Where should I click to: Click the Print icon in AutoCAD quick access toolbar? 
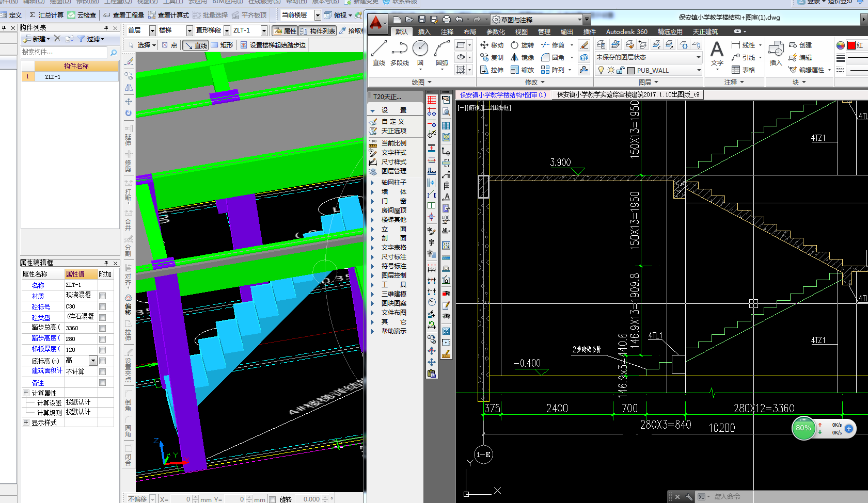(x=446, y=20)
